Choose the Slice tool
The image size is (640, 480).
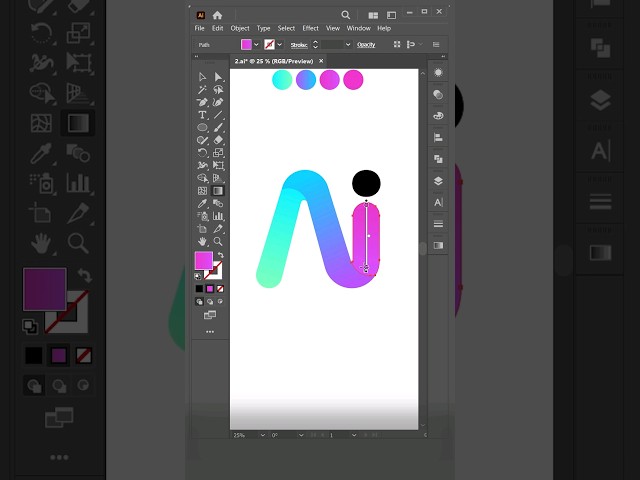click(x=218, y=229)
